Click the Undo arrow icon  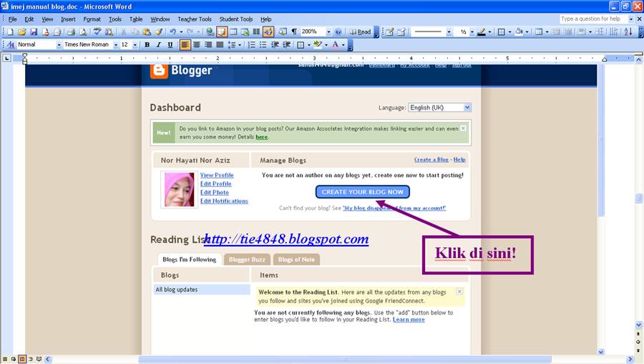tap(173, 32)
